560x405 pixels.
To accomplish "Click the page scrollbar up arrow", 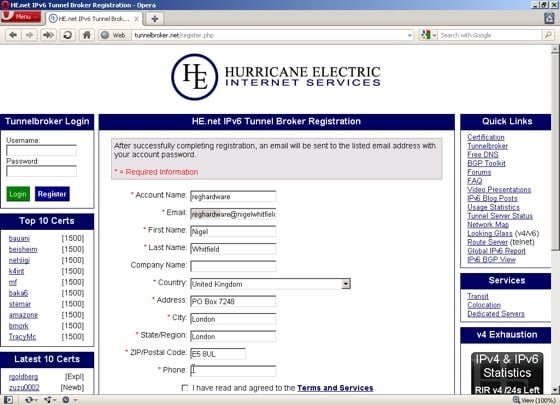I will click(x=555, y=49).
